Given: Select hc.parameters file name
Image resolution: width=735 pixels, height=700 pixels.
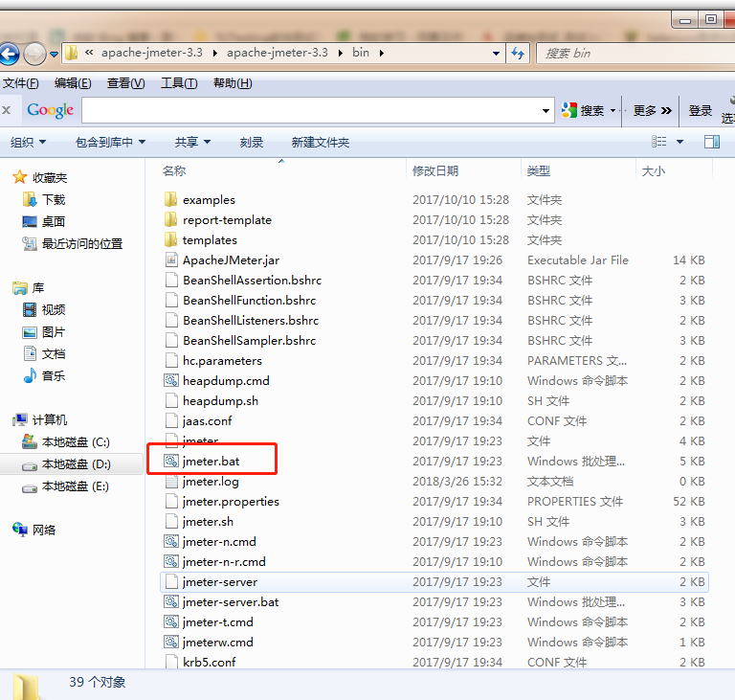Looking at the screenshot, I should [x=222, y=361].
